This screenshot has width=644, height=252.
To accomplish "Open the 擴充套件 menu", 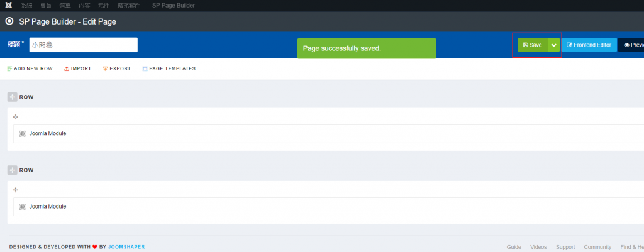I will tap(130, 5).
